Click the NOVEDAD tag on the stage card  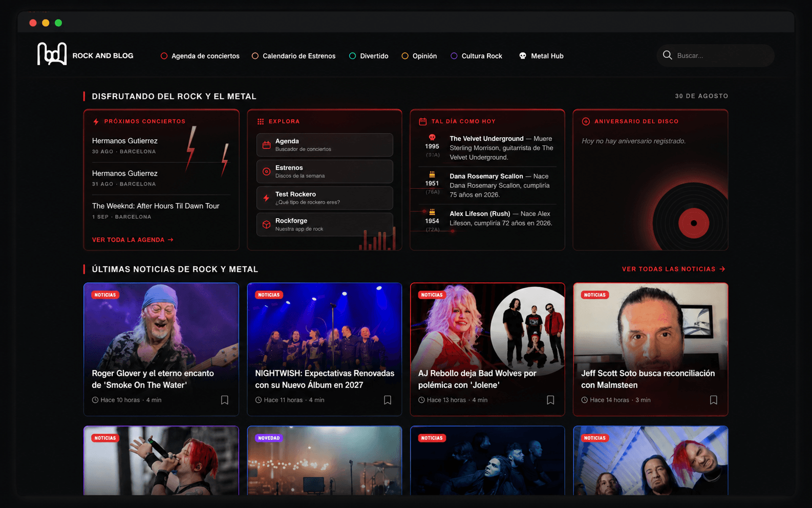(x=269, y=438)
